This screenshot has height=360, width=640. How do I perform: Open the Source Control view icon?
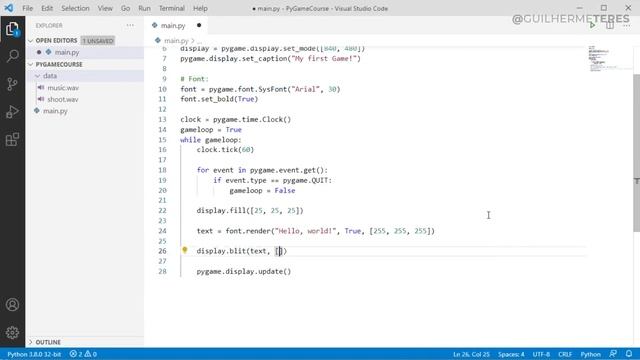point(12,84)
